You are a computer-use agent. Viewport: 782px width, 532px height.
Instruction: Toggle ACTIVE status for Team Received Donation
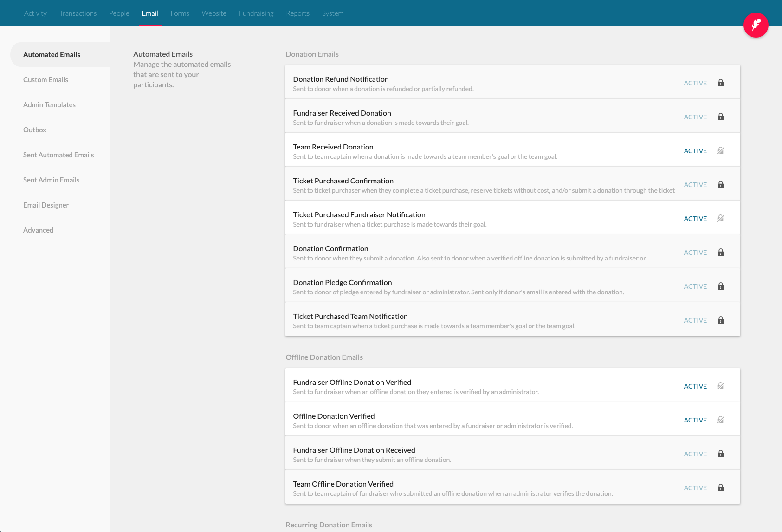pos(695,151)
